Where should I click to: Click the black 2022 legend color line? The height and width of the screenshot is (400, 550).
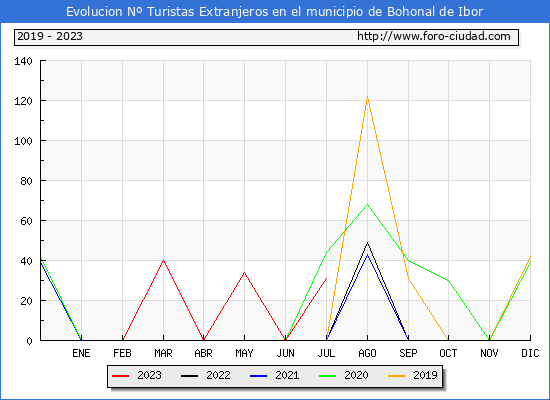(x=189, y=376)
